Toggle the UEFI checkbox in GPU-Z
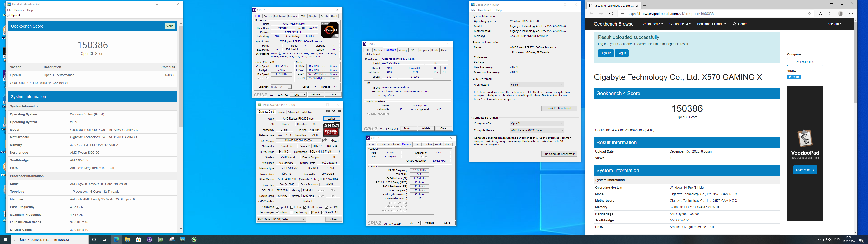 pos(331,141)
